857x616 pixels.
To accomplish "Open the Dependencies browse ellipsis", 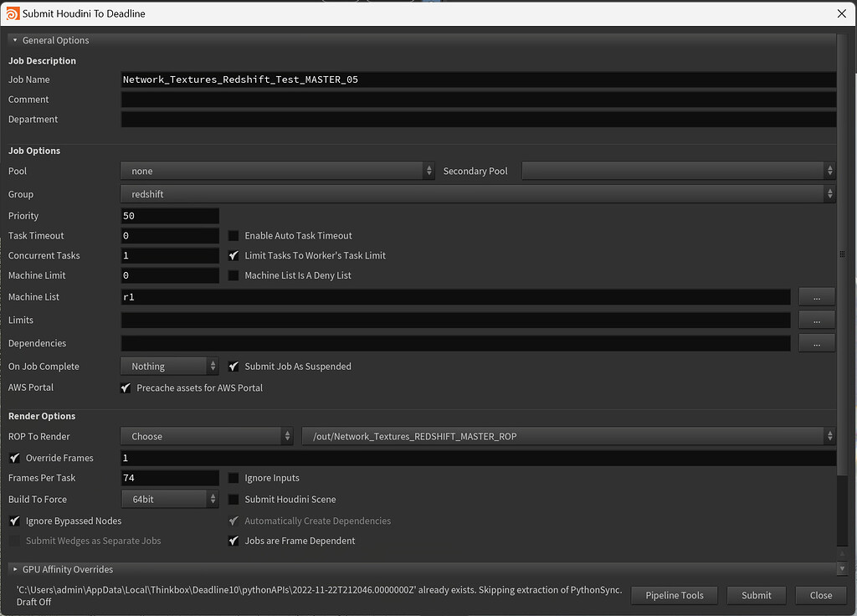I will click(x=816, y=342).
